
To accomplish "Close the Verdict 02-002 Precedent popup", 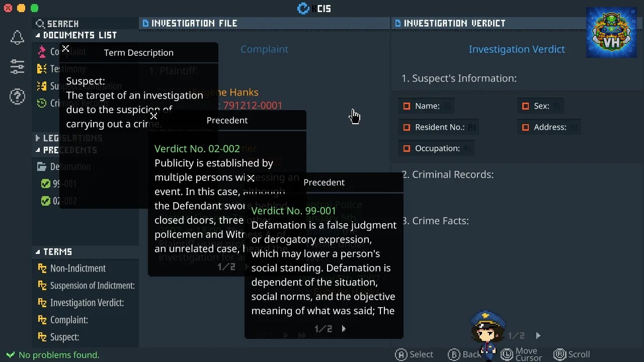I will click(154, 116).
